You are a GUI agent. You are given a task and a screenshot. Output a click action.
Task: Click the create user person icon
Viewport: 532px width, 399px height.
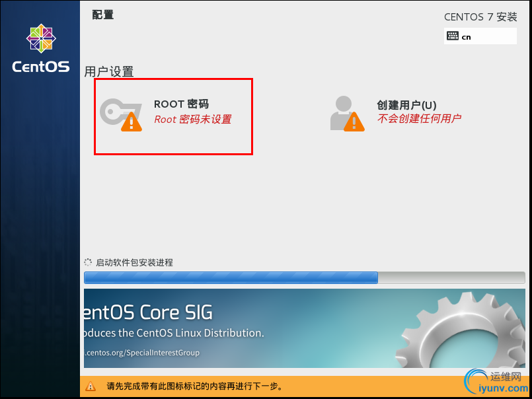[347, 114]
